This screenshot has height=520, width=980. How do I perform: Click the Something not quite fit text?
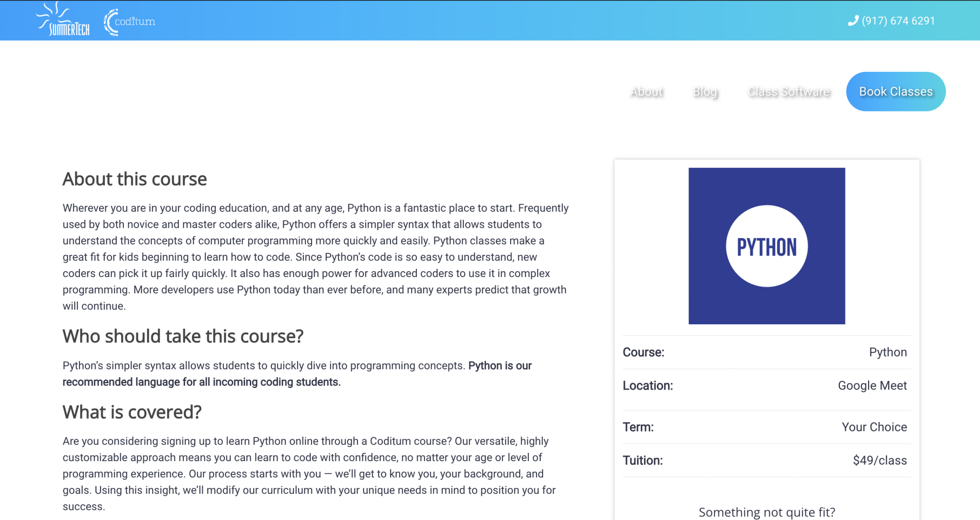pos(766,512)
